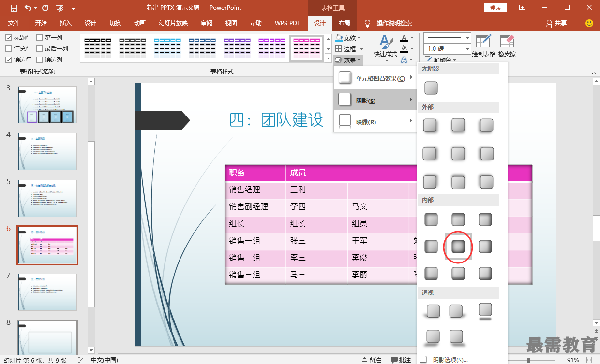Enable the 最后一列 last column checkbox
Image resolution: width=600 pixels, height=364 pixels.
pyautogui.click(x=40, y=48)
